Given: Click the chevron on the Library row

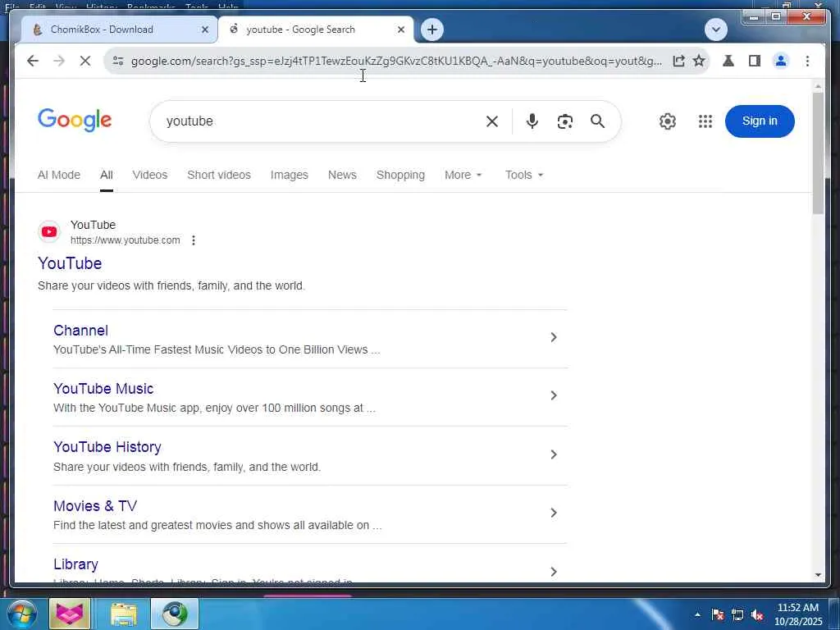Looking at the screenshot, I should click(x=554, y=572).
